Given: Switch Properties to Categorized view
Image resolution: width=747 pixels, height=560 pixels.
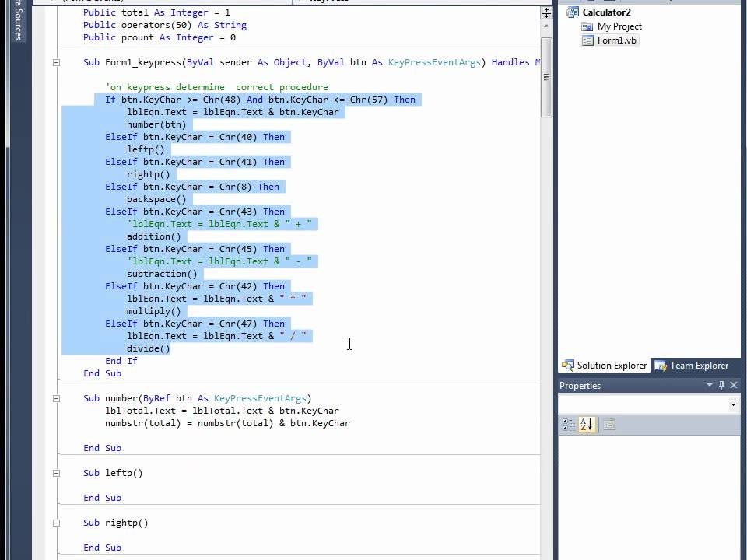Looking at the screenshot, I should click(x=568, y=425).
